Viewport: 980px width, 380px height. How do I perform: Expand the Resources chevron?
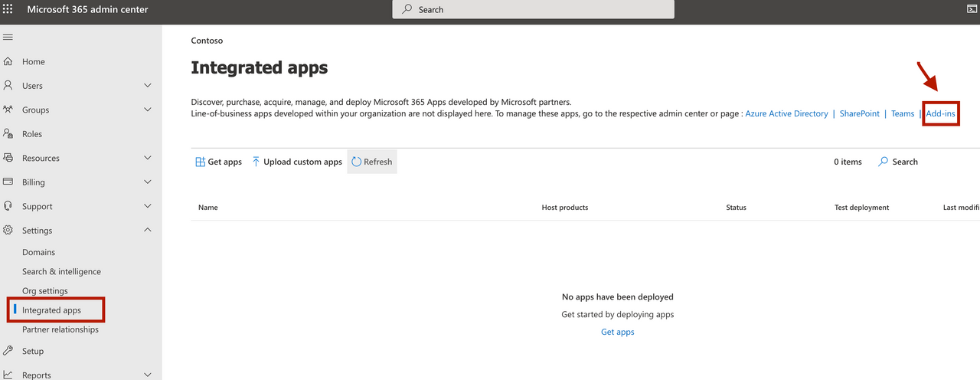tap(148, 158)
